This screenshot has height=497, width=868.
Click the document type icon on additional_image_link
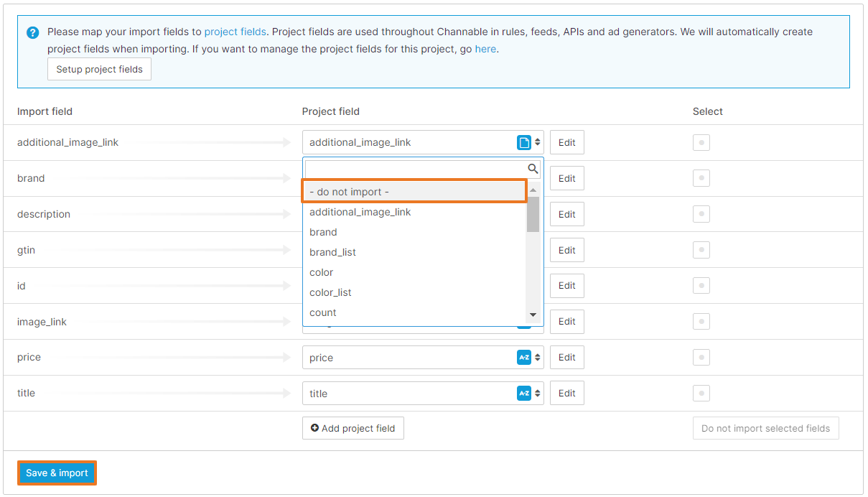[x=523, y=142]
